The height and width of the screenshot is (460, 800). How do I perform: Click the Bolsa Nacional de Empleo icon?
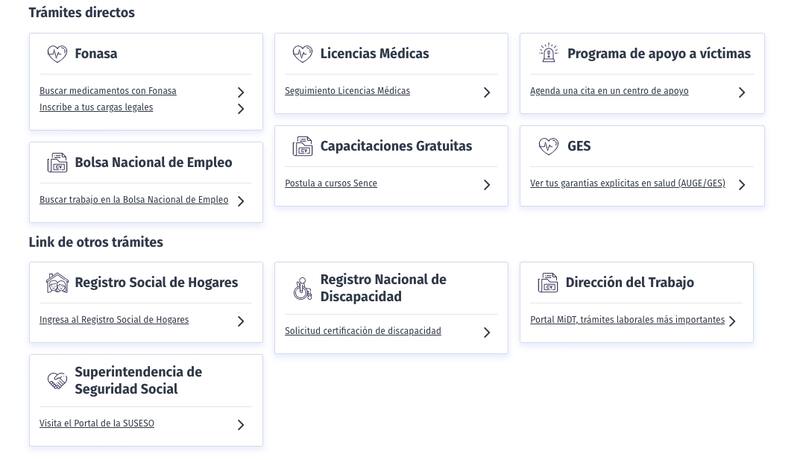[x=57, y=163]
